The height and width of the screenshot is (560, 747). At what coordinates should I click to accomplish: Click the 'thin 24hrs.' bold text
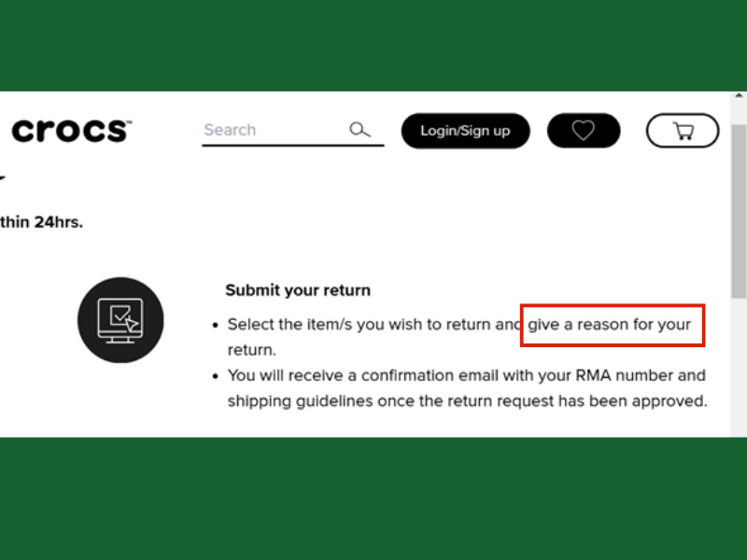(x=41, y=222)
